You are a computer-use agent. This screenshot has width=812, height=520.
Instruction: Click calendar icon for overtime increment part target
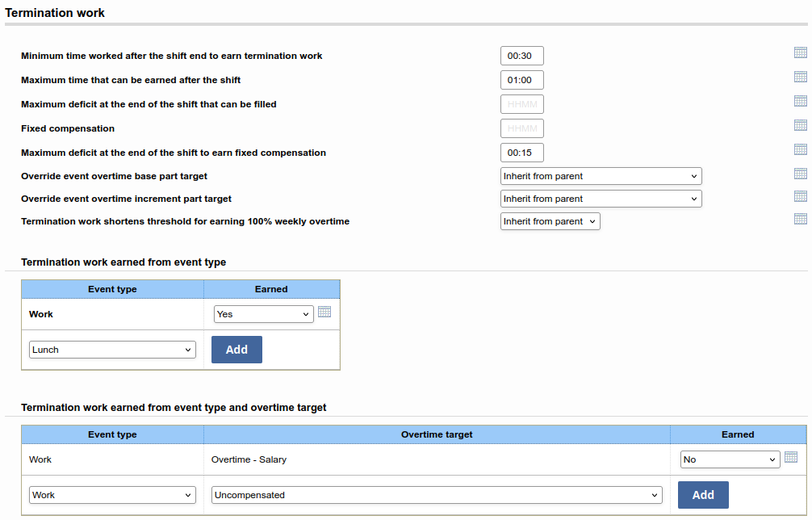coord(800,196)
